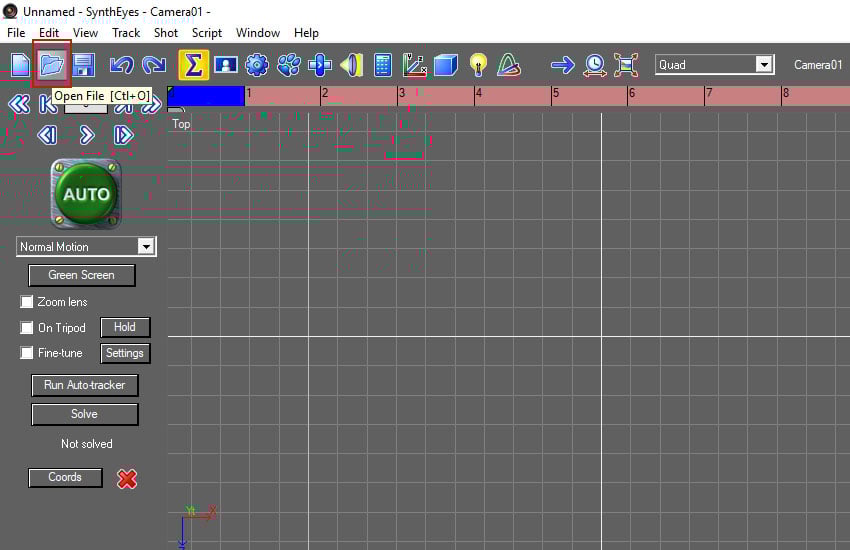This screenshot has height=550, width=850.
Task: Click the Green Screen button
Action: (81, 275)
